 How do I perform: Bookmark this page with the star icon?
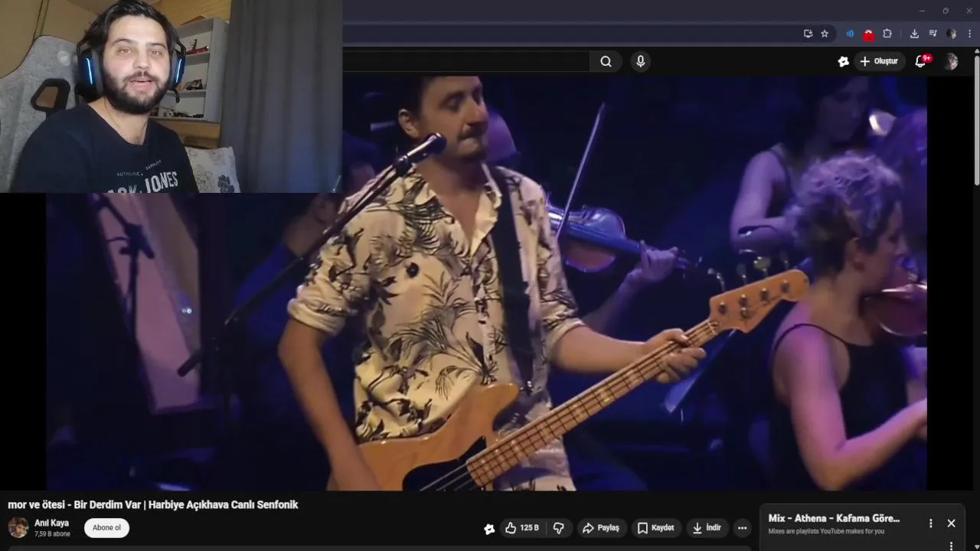(x=825, y=34)
